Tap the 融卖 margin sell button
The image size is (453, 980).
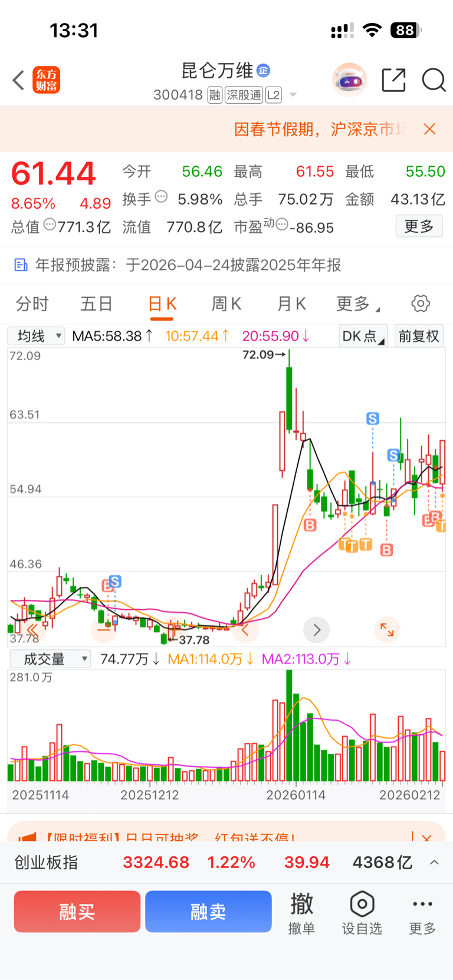(208, 912)
